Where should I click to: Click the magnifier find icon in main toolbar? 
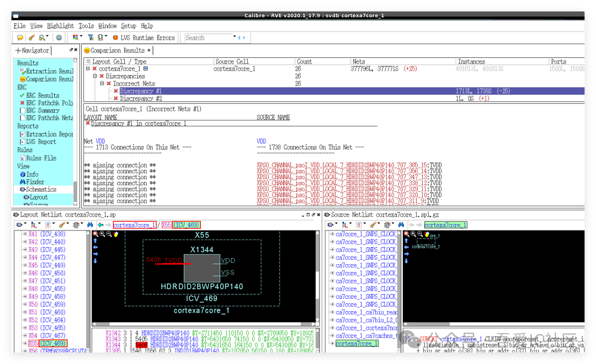tap(42, 38)
